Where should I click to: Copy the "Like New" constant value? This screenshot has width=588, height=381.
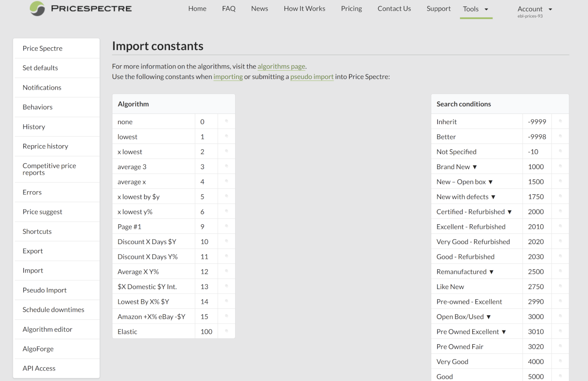tap(560, 286)
